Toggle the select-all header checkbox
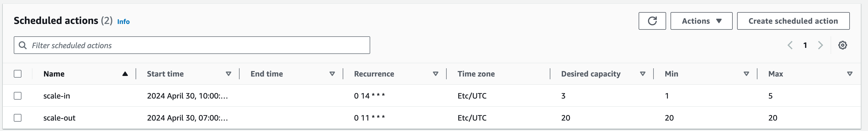The image size is (868, 131). pyautogui.click(x=18, y=74)
